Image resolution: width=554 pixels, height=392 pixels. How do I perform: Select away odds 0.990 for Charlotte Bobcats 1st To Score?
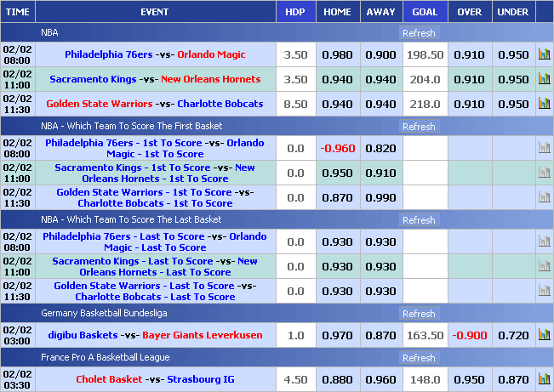[380, 197]
